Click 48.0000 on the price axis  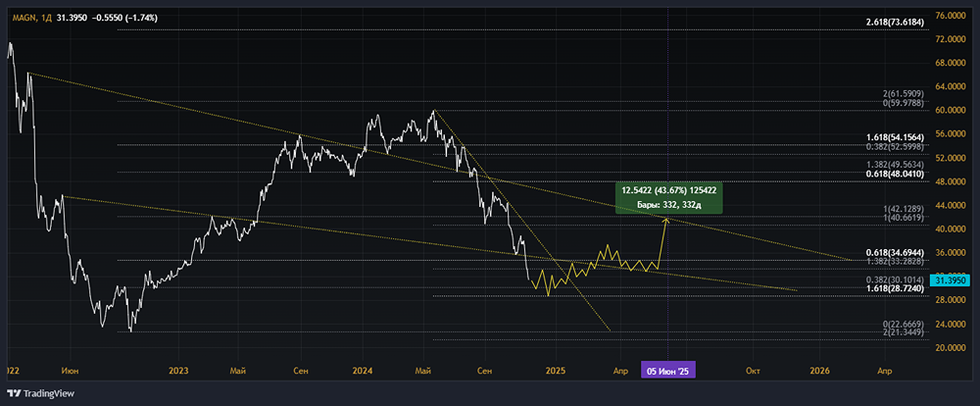coord(953,181)
